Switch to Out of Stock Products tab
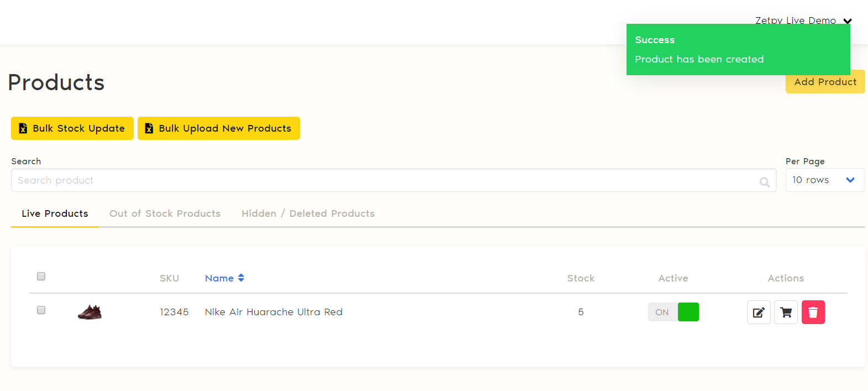Image resolution: width=868 pixels, height=391 pixels. pos(165,213)
